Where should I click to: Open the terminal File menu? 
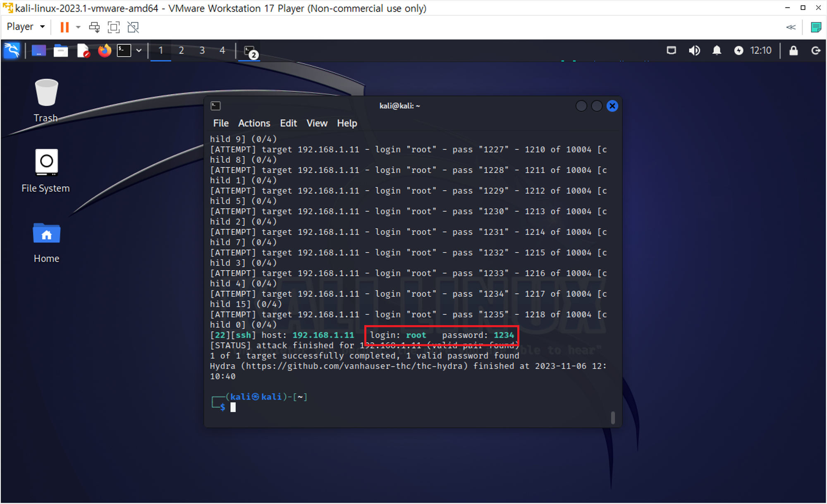tap(221, 123)
